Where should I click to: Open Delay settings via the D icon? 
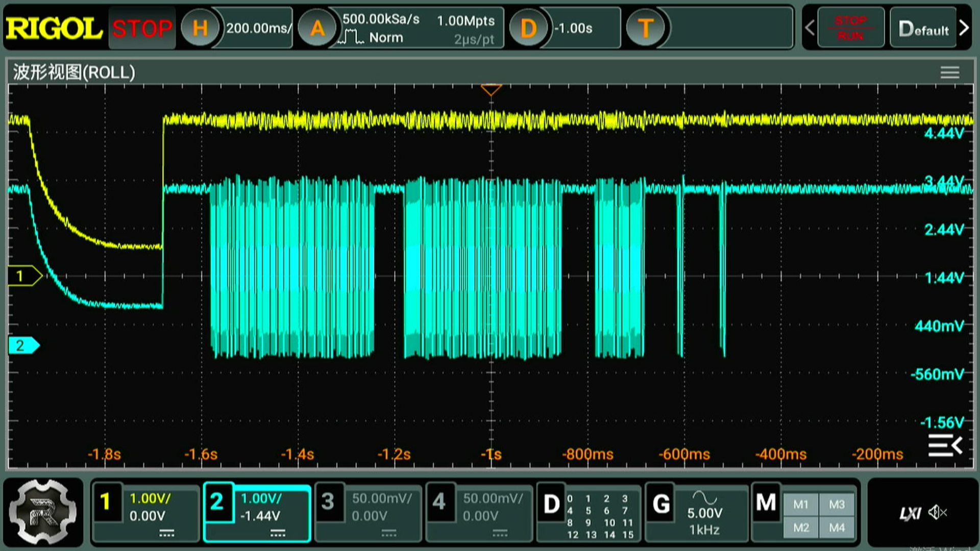coord(528,28)
